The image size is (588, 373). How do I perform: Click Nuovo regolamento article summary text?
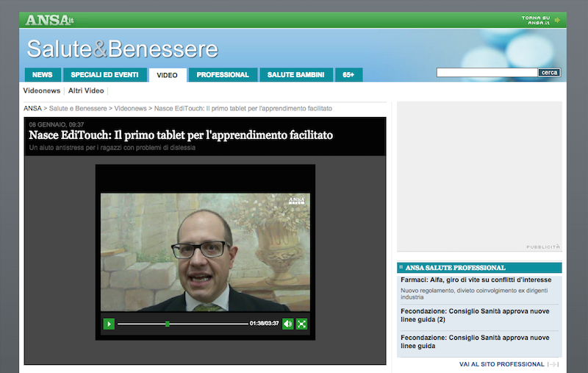click(x=474, y=294)
